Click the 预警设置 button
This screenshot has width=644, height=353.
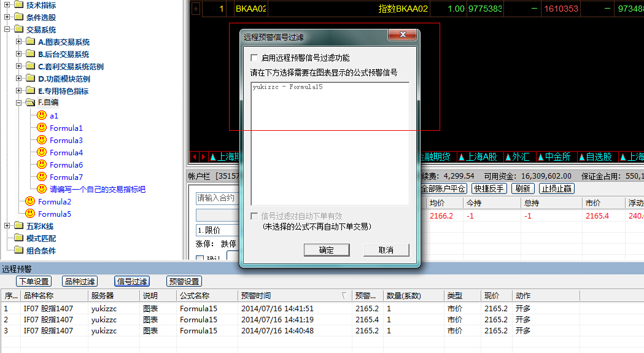point(184,281)
